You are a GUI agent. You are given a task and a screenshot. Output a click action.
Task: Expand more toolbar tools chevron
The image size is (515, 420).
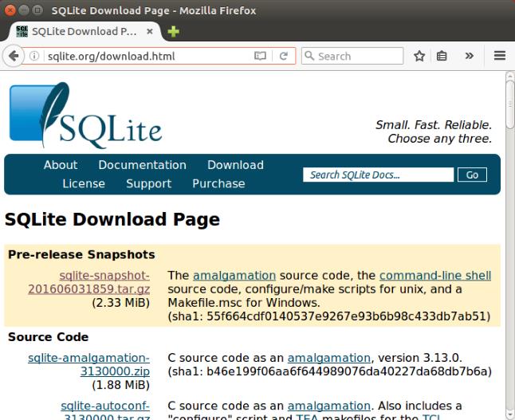click(x=470, y=56)
